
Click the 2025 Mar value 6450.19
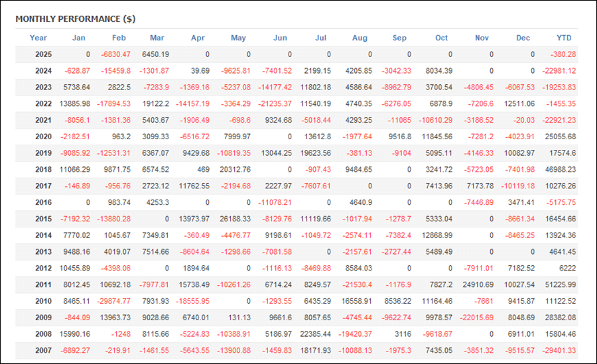[155, 54]
